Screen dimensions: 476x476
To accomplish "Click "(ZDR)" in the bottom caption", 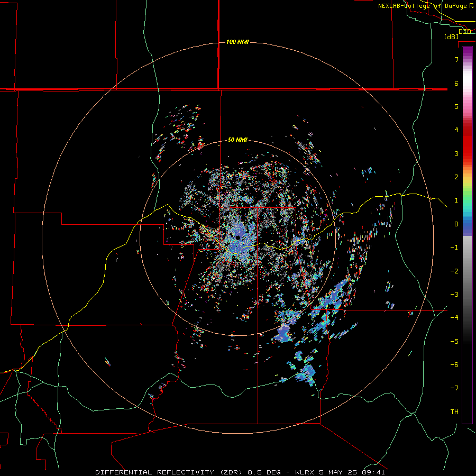I will (231, 472).
